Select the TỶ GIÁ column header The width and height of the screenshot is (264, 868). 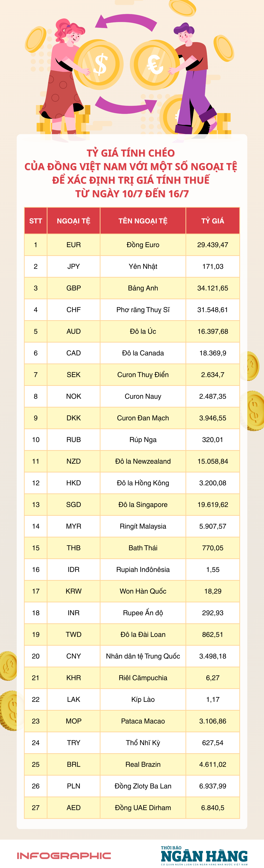212,221
